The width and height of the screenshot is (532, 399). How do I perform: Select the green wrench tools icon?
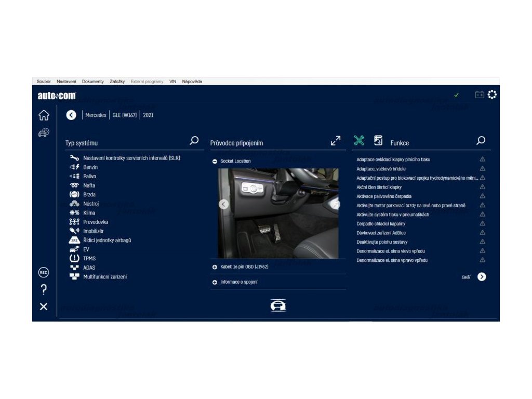359,140
